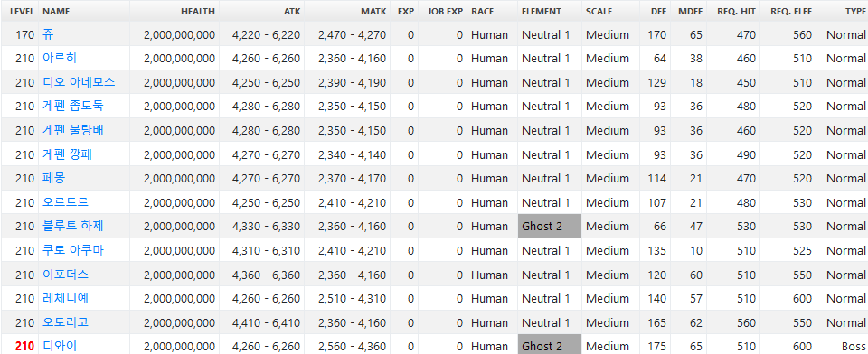The height and width of the screenshot is (354, 868).
Task: Select ATK value 4,310 - 6,310
Action: pyautogui.click(x=266, y=250)
